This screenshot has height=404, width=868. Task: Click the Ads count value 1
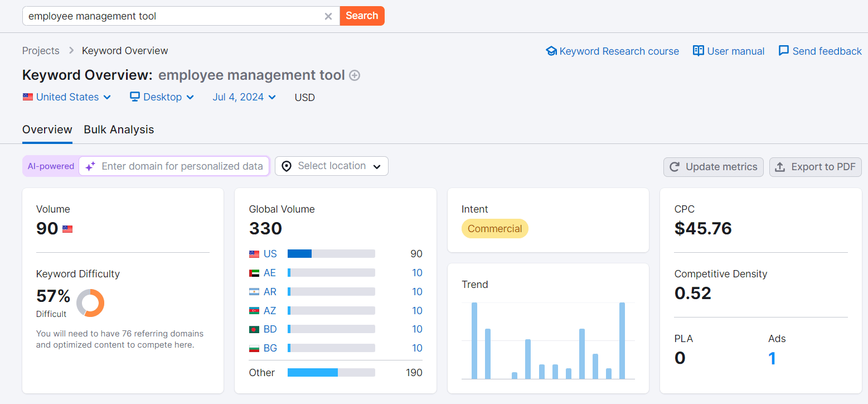[x=772, y=358]
